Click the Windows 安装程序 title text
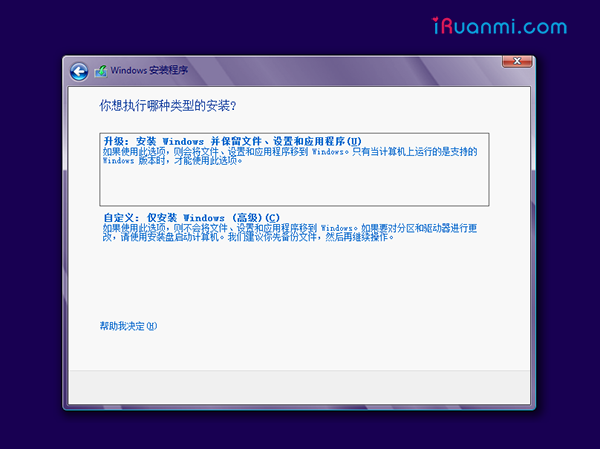The height and width of the screenshot is (449, 600). 149,71
